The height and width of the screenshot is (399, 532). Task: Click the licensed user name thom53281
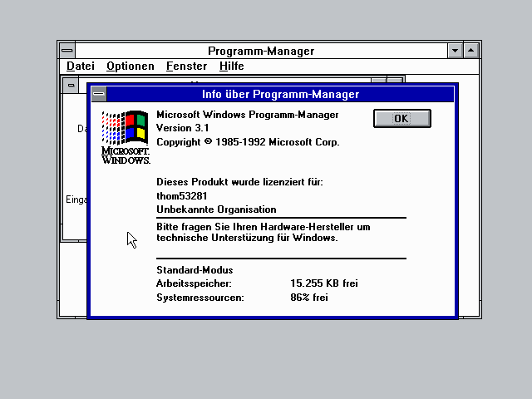(x=182, y=196)
